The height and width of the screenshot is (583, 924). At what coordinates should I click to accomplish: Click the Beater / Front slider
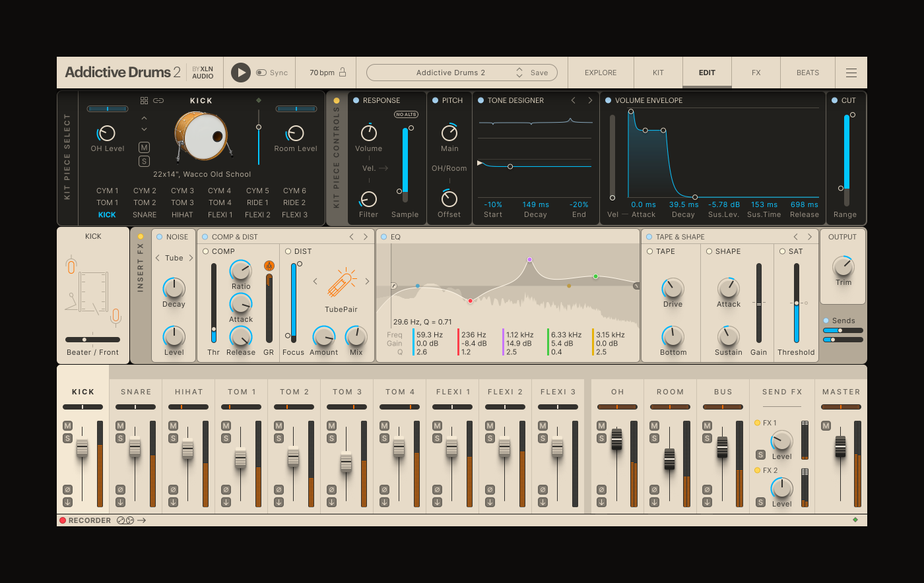92,340
